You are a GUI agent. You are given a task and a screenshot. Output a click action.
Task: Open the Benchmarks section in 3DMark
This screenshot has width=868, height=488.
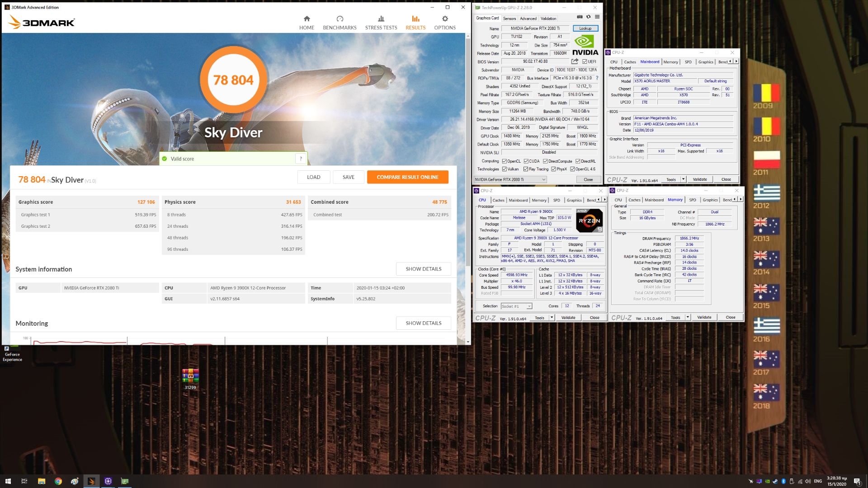click(x=340, y=23)
